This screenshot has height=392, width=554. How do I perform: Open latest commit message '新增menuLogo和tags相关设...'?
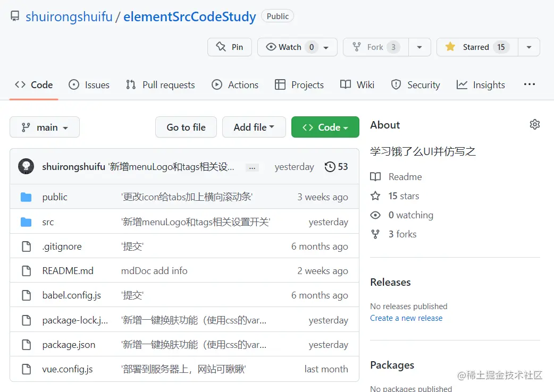(171, 167)
